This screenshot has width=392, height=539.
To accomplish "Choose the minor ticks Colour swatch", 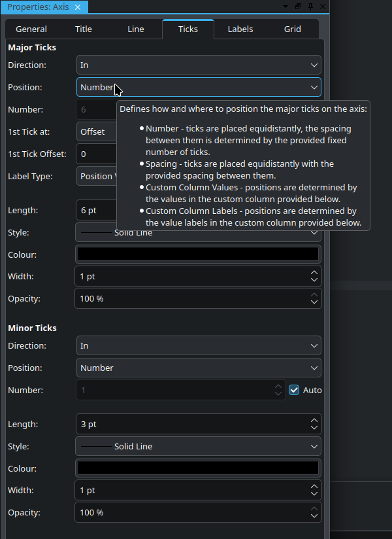I will pyautogui.click(x=199, y=468).
